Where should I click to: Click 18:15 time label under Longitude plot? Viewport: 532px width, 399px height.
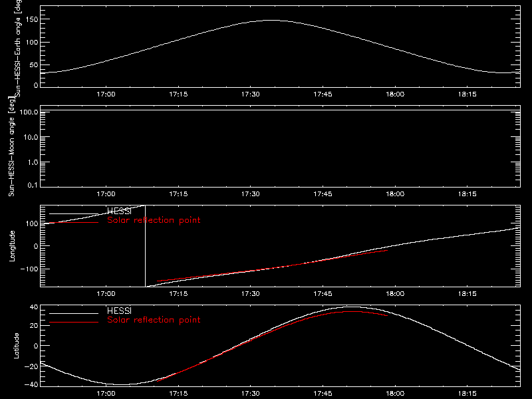click(x=467, y=294)
